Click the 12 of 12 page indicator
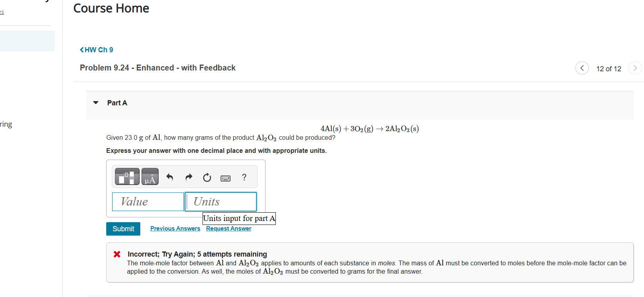The image size is (644, 297). (x=609, y=69)
